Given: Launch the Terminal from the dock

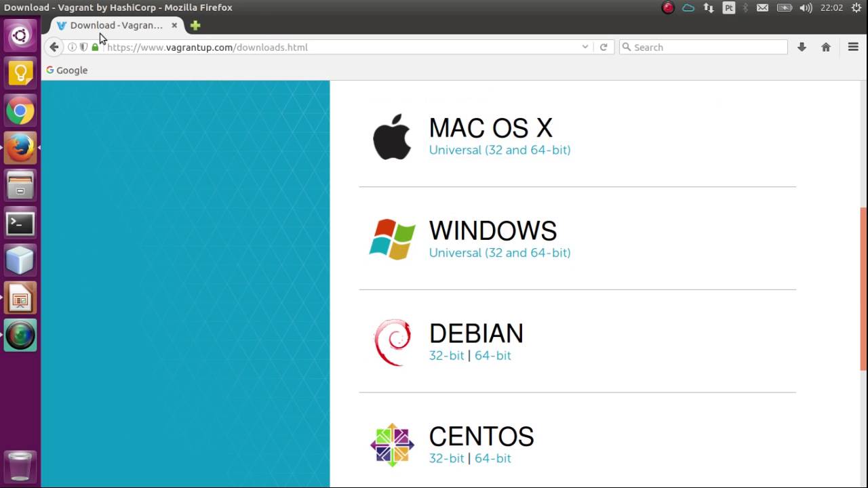Looking at the screenshot, I should coord(20,223).
